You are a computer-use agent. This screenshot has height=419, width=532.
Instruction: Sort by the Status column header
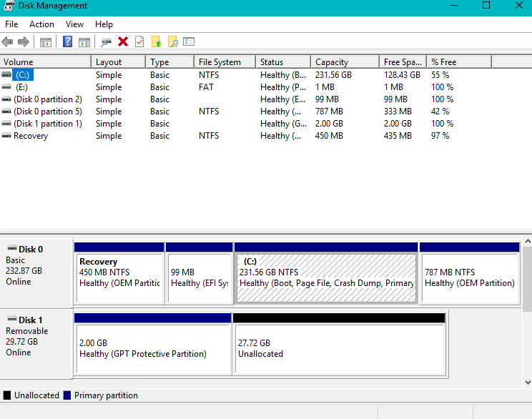pyautogui.click(x=283, y=61)
